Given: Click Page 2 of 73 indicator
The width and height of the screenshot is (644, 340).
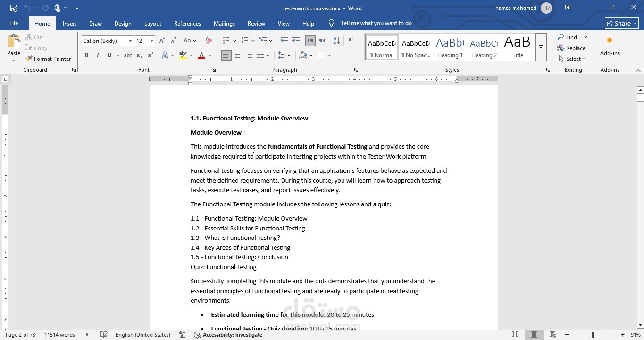Looking at the screenshot, I should [x=20, y=335].
